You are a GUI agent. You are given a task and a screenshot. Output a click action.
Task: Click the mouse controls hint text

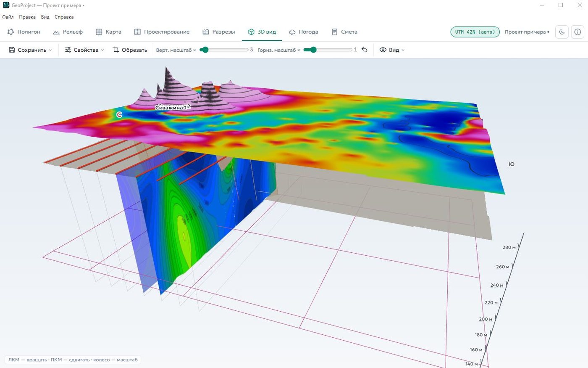[73, 360]
